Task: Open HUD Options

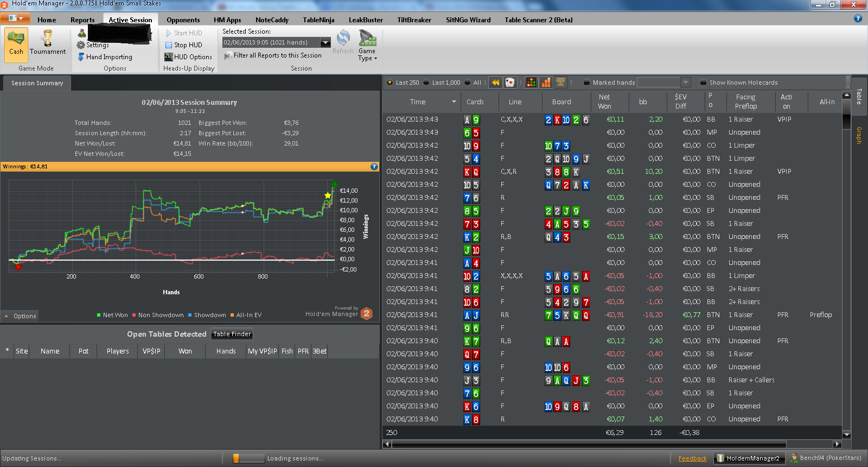Action: point(188,57)
